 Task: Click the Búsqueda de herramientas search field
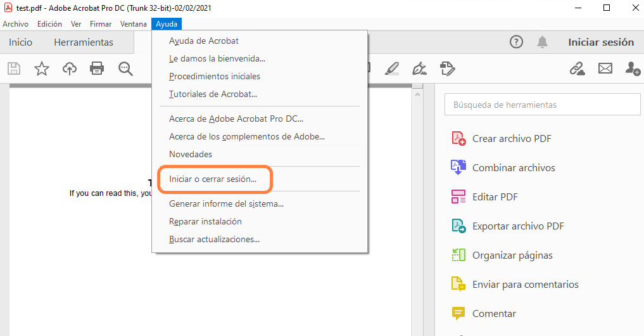[x=542, y=105]
